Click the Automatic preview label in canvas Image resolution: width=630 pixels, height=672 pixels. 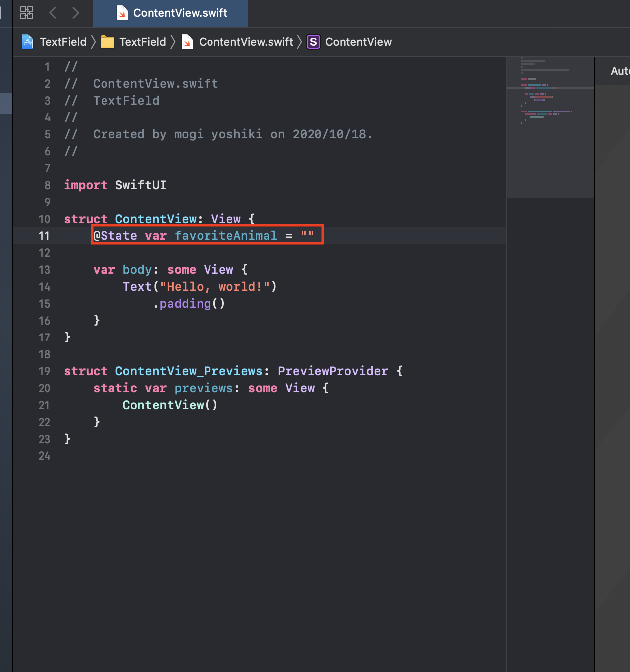(x=620, y=71)
